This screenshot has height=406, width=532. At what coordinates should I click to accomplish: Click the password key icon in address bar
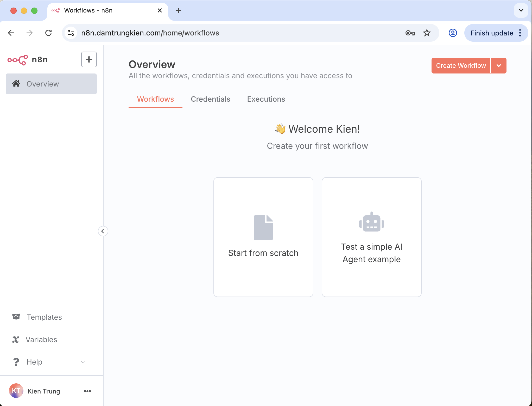tap(410, 33)
